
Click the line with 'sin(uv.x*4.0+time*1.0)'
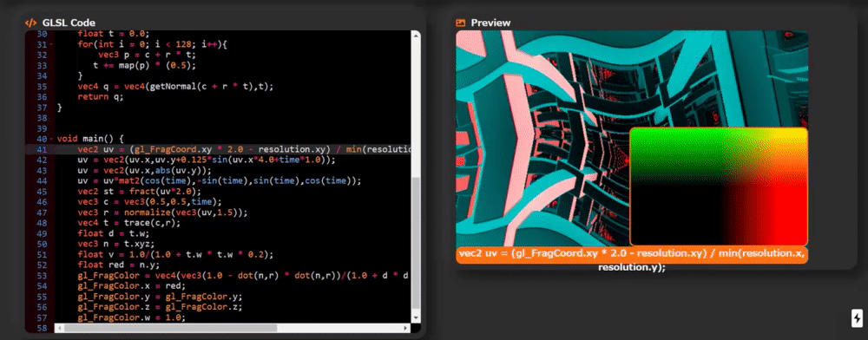tap(207, 160)
